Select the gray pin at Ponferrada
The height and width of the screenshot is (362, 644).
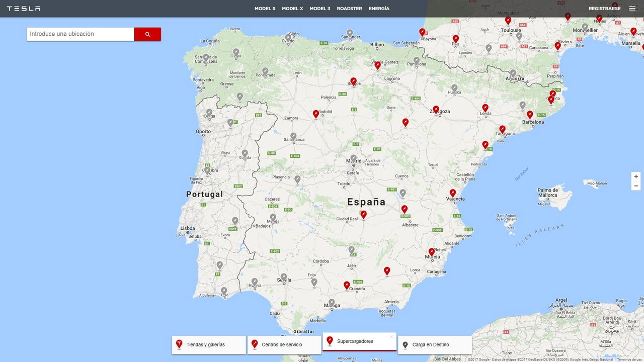point(265,71)
